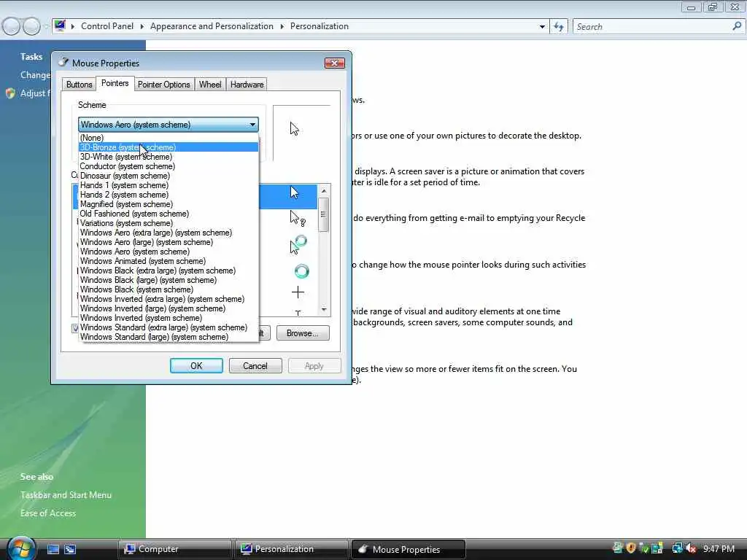Click the Pointers tab
The height and width of the screenshot is (560, 747).
115,83
